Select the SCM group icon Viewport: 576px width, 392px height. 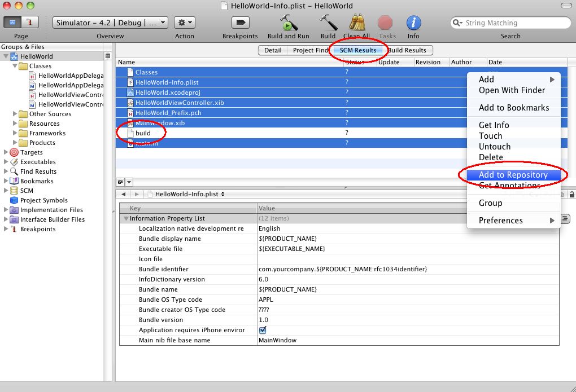click(14, 191)
